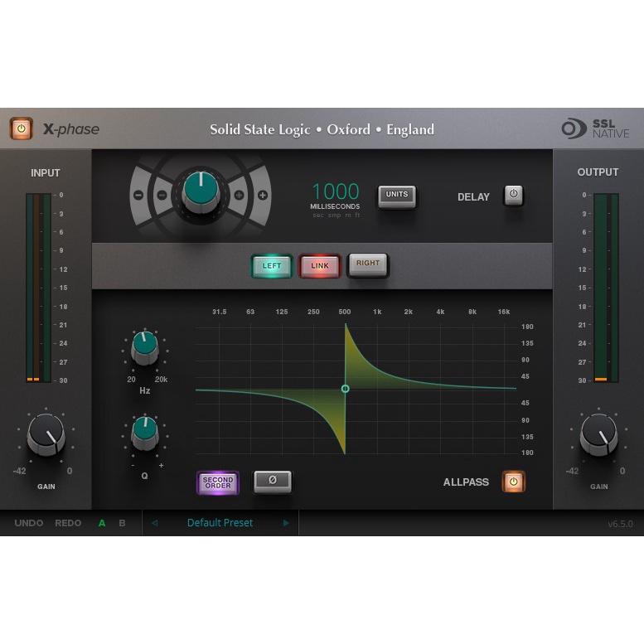
Task: Select previous preset with left arrow
Action: point(154,523)
